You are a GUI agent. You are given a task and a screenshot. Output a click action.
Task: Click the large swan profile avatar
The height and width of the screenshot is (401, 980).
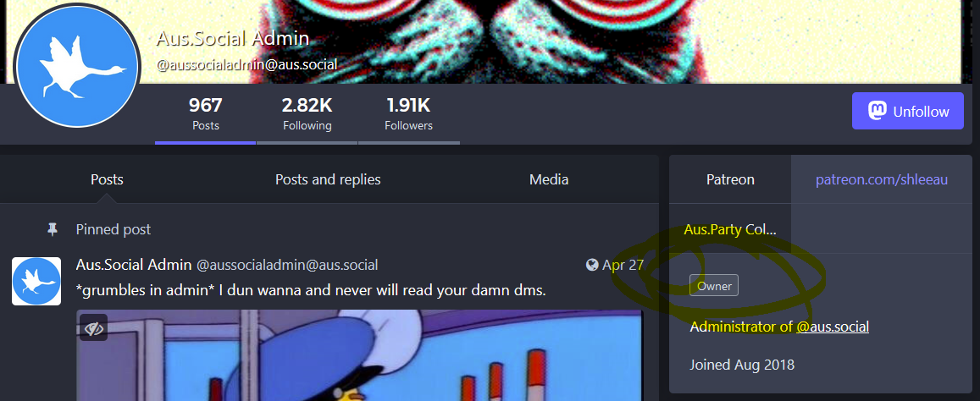pyautogui.click(x=76, y=67)
